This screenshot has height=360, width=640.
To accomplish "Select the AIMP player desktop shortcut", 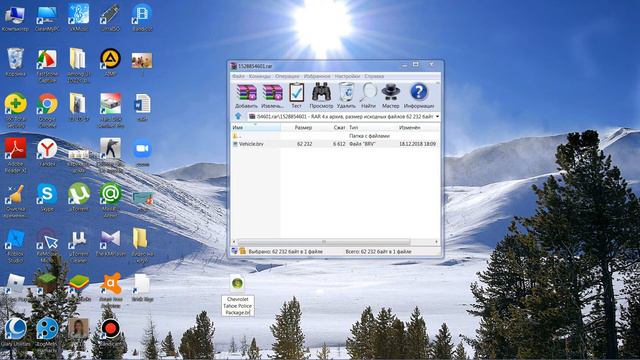I will [x=111, y=62].
